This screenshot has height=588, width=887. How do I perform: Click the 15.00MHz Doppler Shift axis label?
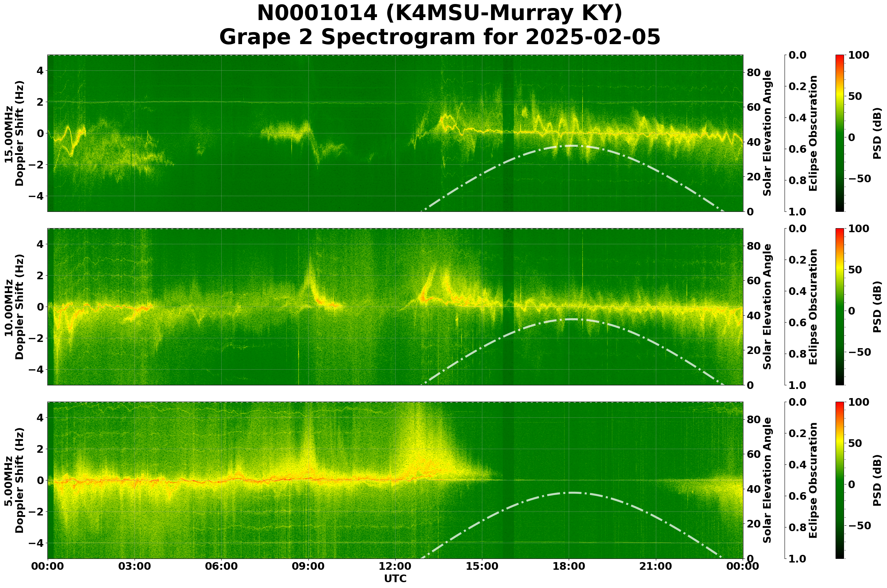pos(14,133)
